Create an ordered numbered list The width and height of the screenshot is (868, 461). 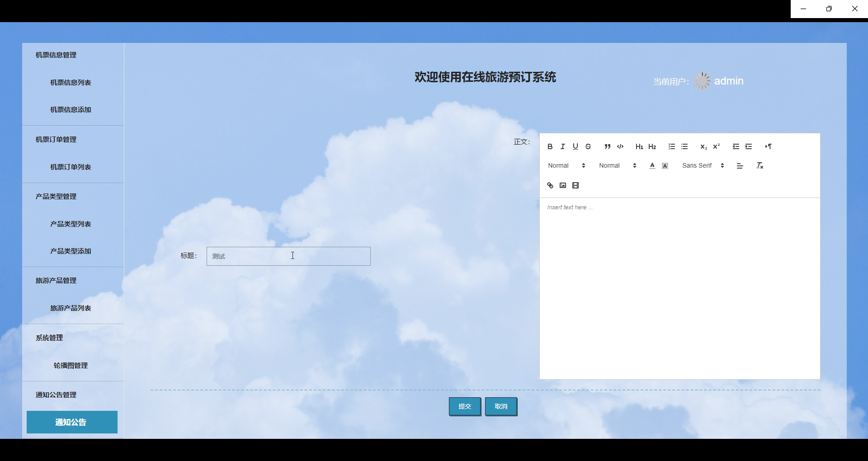671,146
